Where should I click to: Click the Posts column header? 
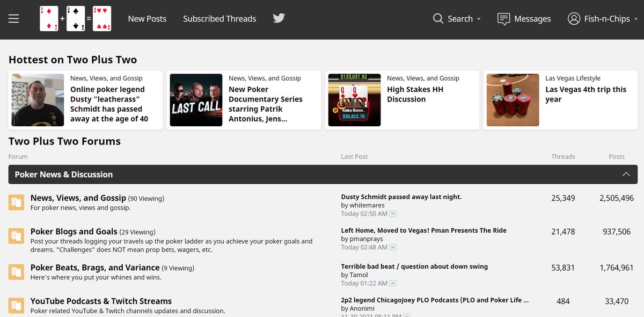point(617,156)
